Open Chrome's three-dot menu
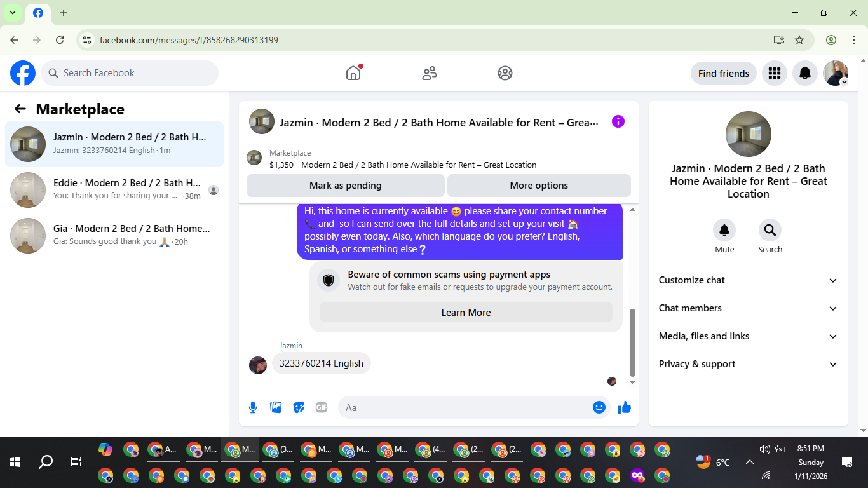 (854, 40)
